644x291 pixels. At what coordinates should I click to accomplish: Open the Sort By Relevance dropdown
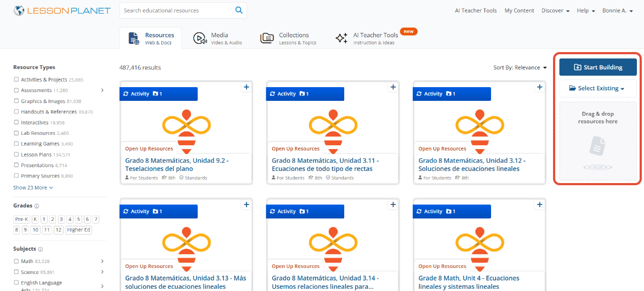pos(520,68)
